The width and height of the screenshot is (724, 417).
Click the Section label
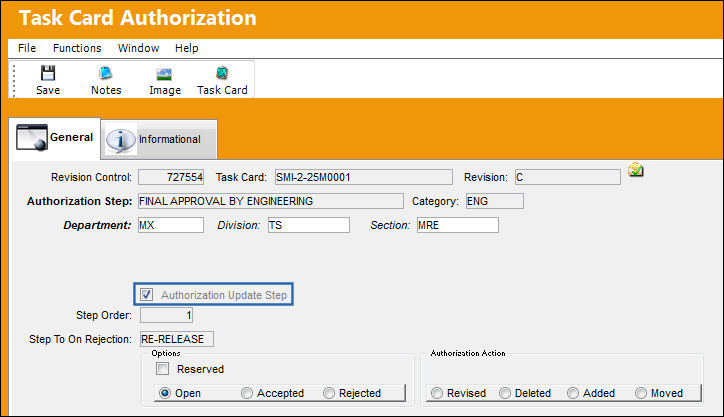coord(390,225)
